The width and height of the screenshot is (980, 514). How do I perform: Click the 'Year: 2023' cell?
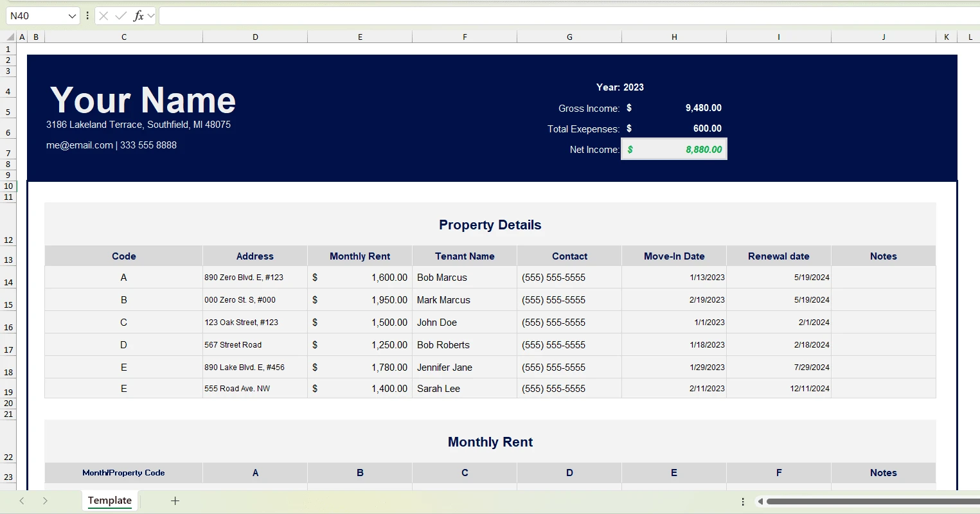[620, 87]
